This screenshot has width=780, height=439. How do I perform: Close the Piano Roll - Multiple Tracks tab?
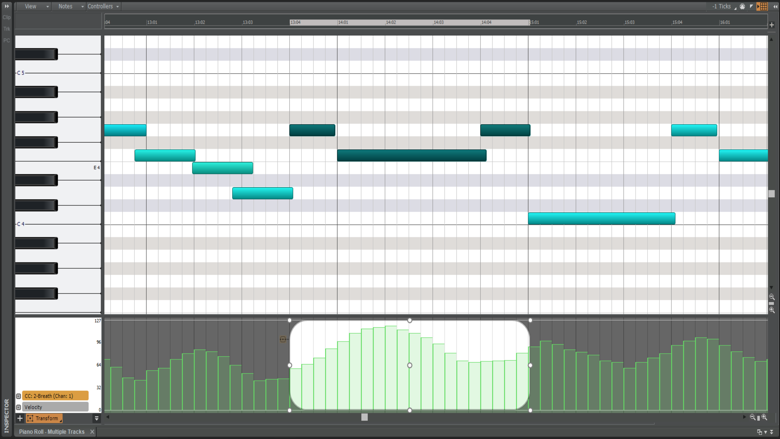pos(92,432)
